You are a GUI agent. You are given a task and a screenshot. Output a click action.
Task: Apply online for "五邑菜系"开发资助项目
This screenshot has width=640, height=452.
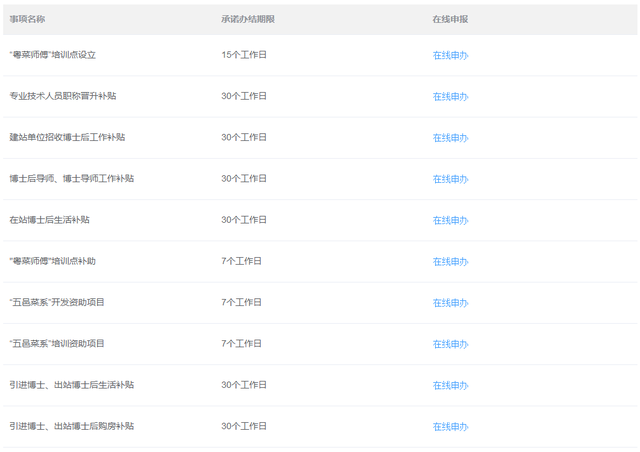[450, 302]
